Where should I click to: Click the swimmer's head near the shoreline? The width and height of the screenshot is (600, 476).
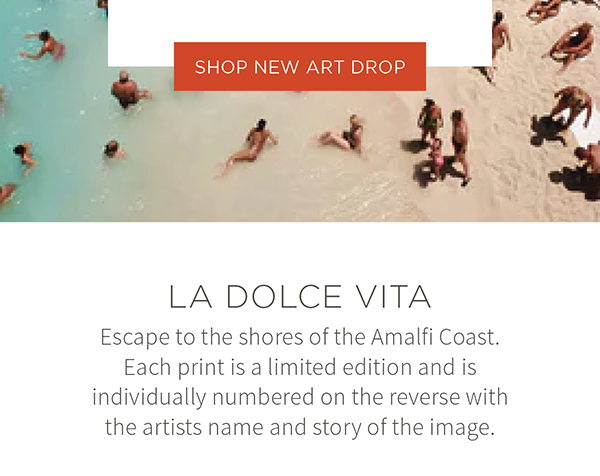click(113, 150)
